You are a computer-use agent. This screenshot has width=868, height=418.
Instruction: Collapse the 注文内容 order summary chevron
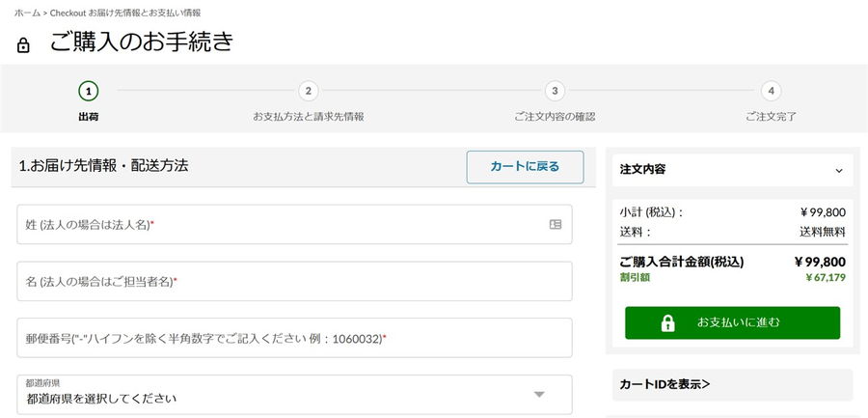[x=839, y=171]
